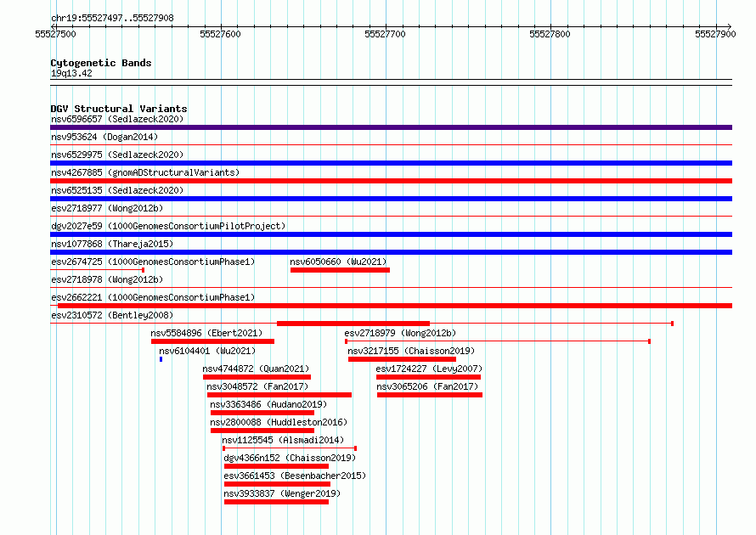
Task: Select the red bar under nsv5584896
Action: (212, 341)
